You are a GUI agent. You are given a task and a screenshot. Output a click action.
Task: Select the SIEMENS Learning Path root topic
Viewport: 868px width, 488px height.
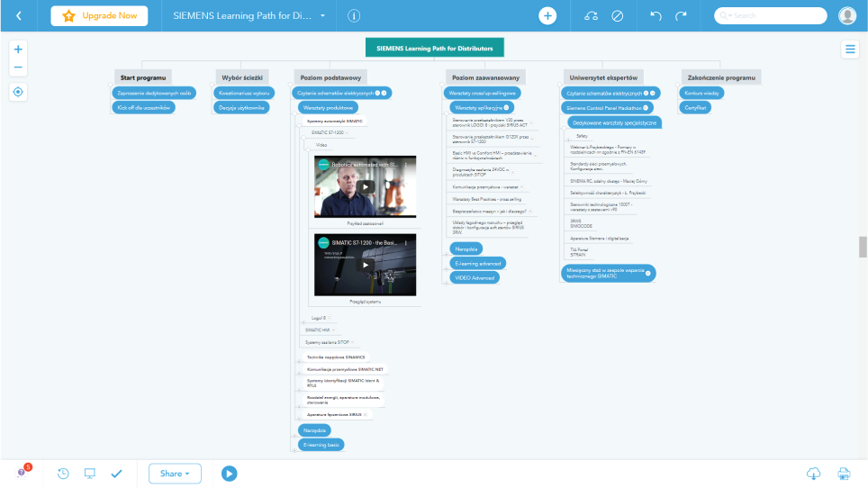435,48
